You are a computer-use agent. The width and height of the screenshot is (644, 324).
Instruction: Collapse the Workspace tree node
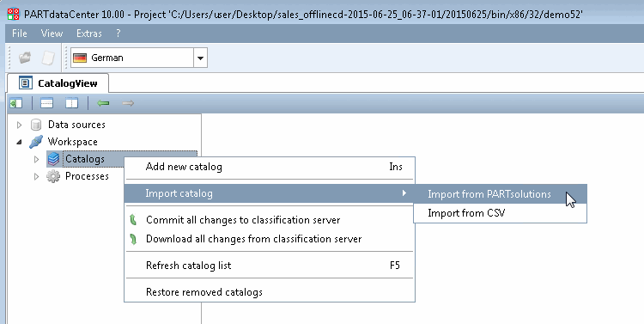[19, 142]
